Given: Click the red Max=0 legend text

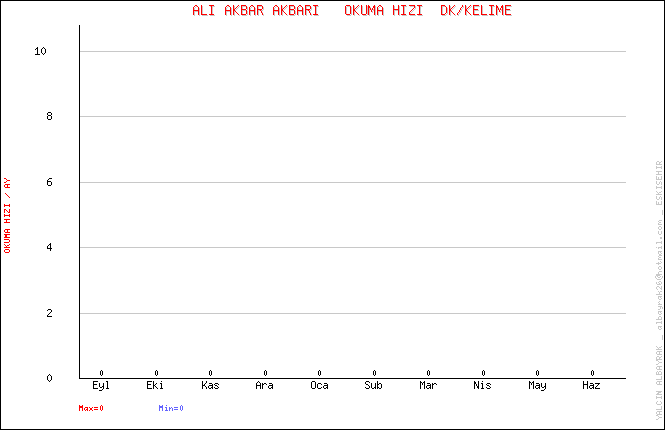Looking at the screenshot, I should tap(91, 408).
